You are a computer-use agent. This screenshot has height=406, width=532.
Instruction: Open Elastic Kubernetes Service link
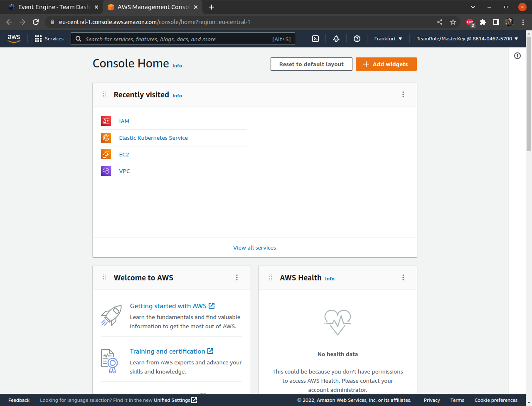[153, 138]
